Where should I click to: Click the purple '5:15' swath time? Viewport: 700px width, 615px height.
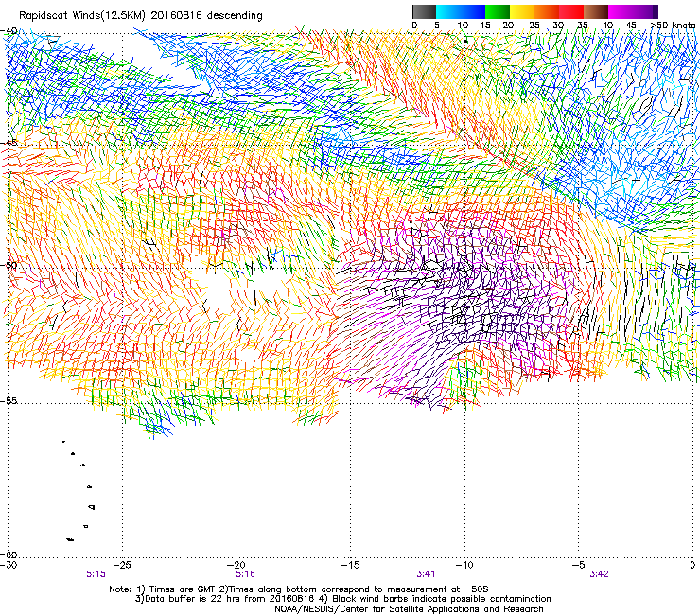click(x=96, y=574)
